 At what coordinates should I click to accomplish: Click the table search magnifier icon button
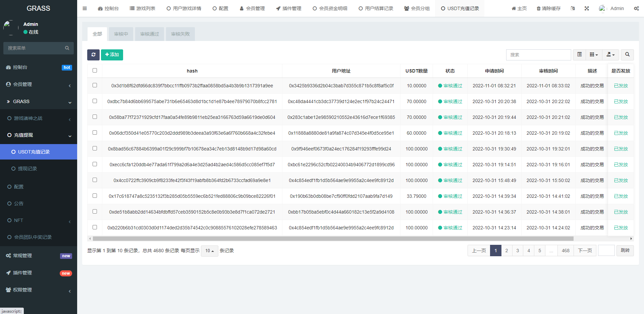[x=627, y=55]
